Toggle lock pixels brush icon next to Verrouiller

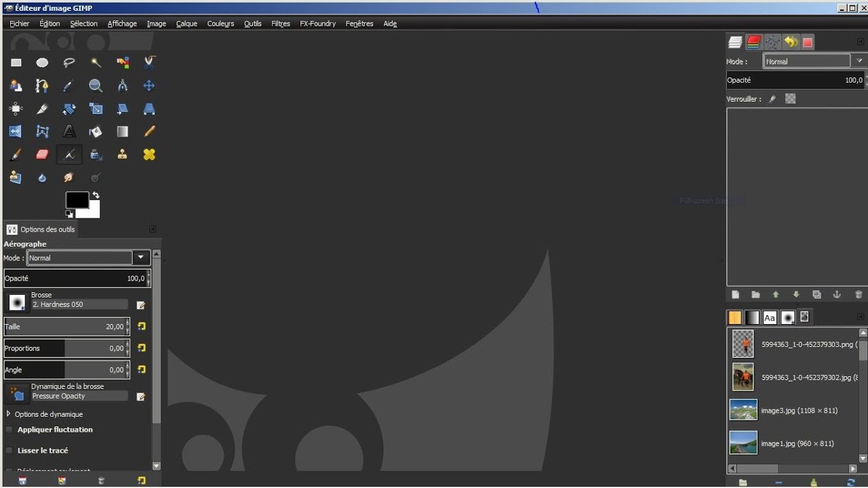[772, 99]
